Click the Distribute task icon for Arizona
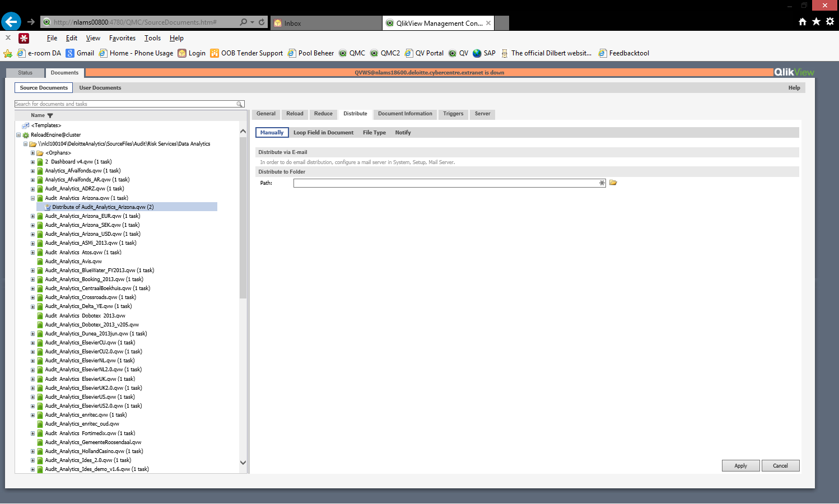This screenshot has width=839, height=504. click(x=48, y=207)
